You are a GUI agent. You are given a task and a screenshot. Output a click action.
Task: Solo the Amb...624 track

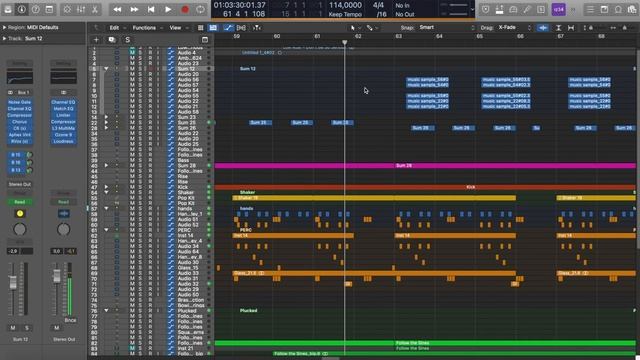point(140,58)
